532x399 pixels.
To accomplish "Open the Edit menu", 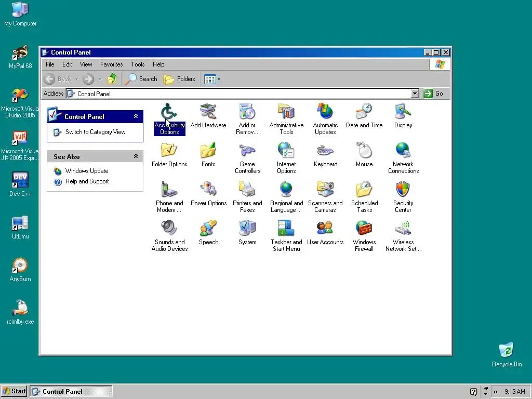I will [67, 64].
